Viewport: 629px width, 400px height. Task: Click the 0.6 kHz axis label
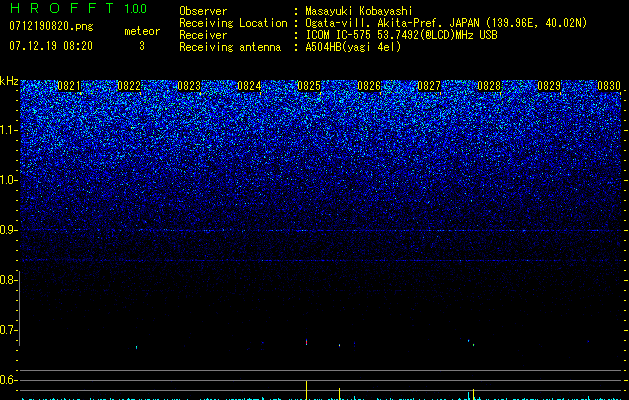(8, 380)
